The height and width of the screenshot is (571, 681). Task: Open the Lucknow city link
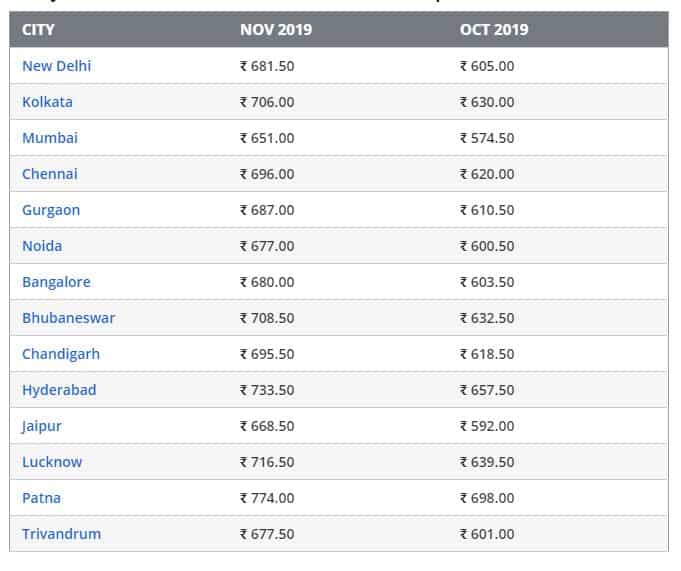point(52,462)
